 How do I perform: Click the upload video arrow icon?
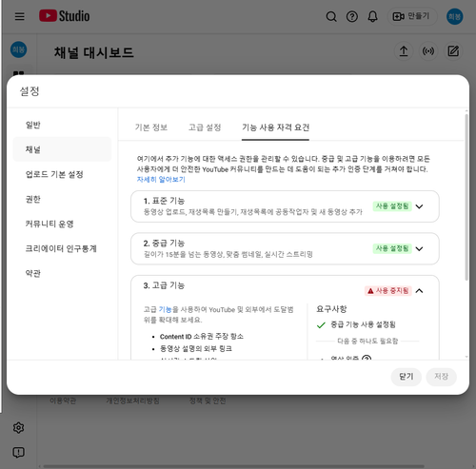tap(404, 51)
